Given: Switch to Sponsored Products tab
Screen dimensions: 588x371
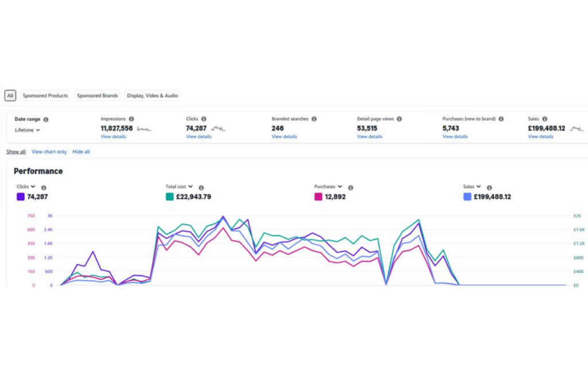Looking at the screenshot, I should [x=45, y=96].
